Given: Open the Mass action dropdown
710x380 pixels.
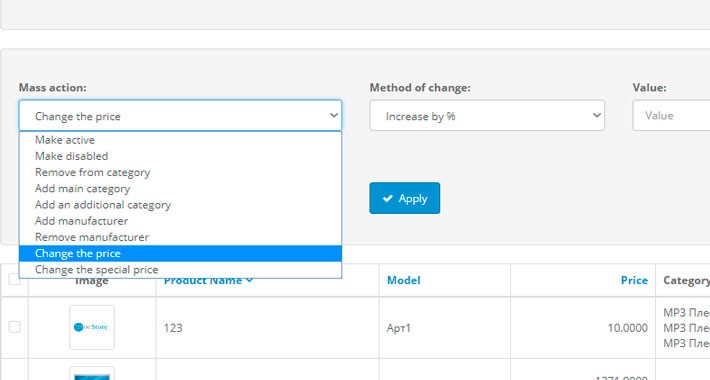Looking at the screenshot, I should point(180,116).
